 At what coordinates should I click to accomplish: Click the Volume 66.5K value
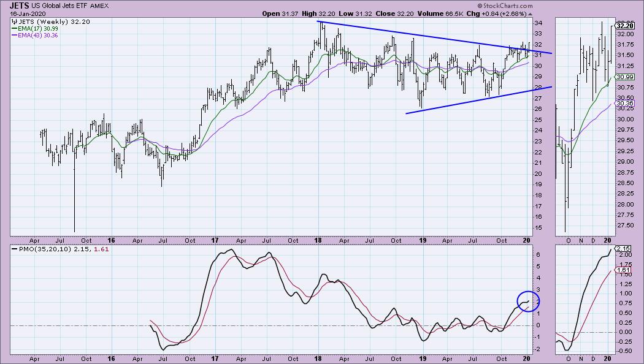[440, 13]
